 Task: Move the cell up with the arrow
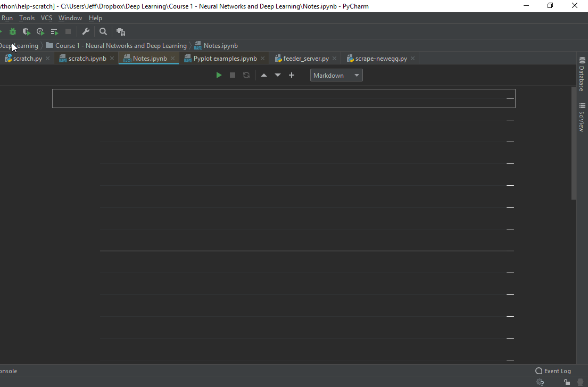264,76
